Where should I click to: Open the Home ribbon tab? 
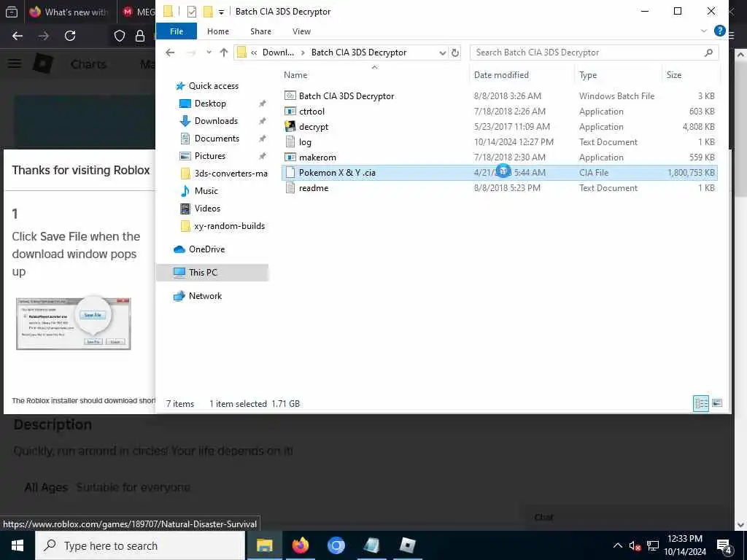[217, 31]
